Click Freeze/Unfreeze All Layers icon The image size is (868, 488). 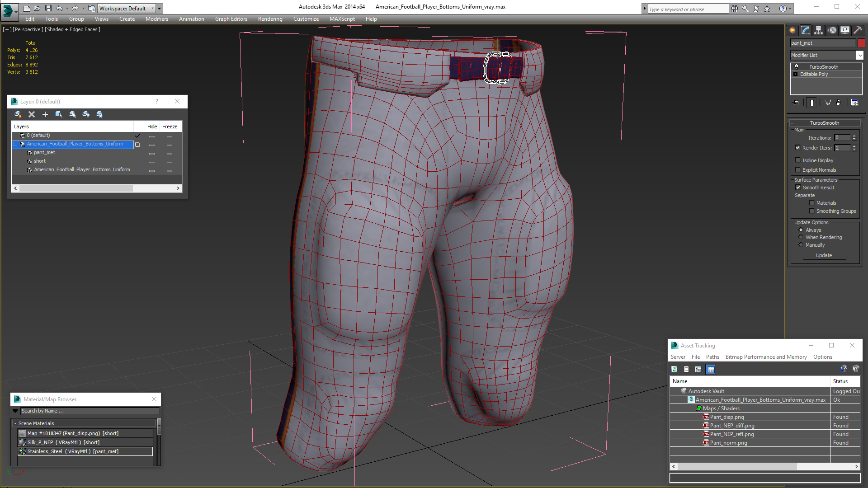[x=99, y=114]
